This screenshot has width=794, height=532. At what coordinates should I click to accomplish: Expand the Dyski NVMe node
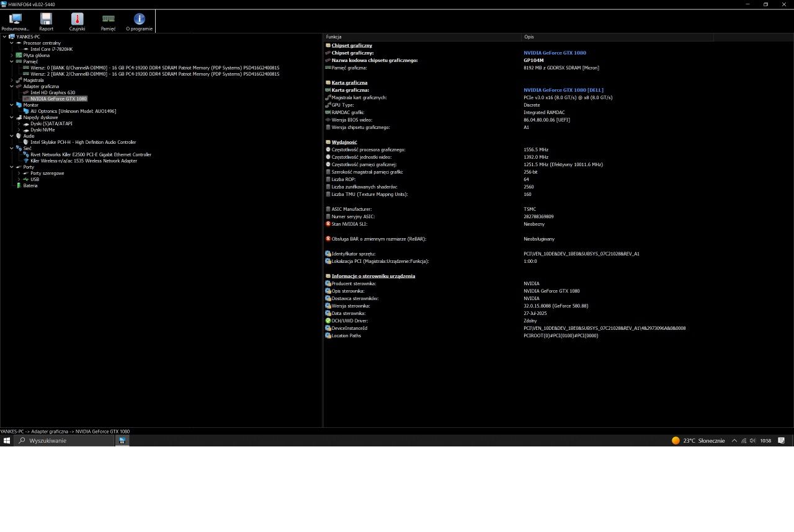click(x=19, y=130)
